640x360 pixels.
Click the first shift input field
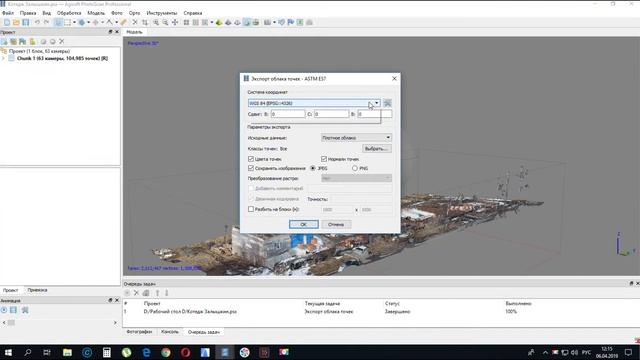click(287, 114)
